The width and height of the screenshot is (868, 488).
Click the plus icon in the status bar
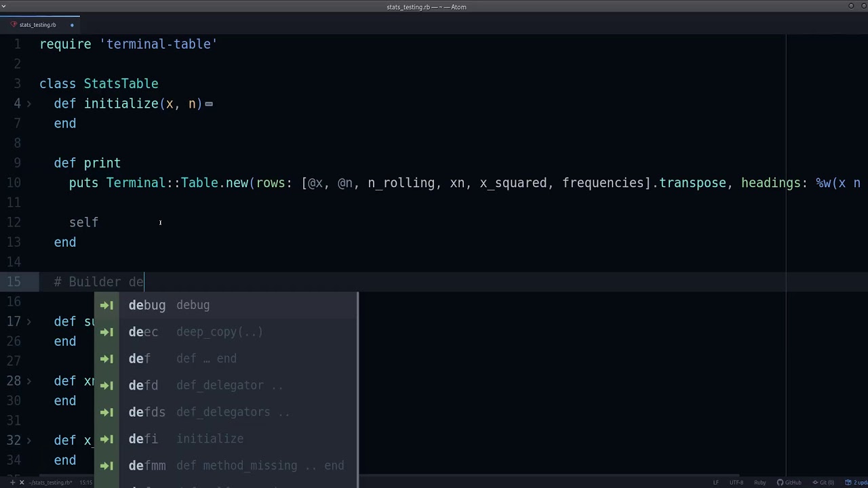(13, 483)
